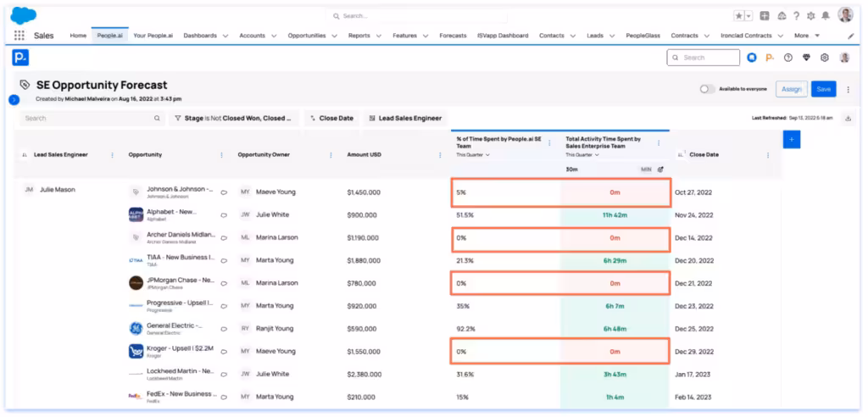The image size is (868, 417).
Task: Open Salesforce Help question mark
Action: pyautogui.click(x=796, y=16)
